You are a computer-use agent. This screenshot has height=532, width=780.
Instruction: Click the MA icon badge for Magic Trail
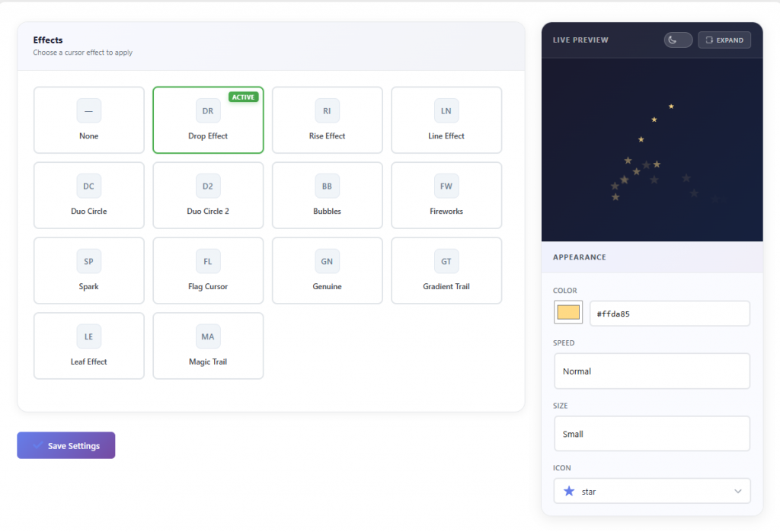tap(208, 336)
